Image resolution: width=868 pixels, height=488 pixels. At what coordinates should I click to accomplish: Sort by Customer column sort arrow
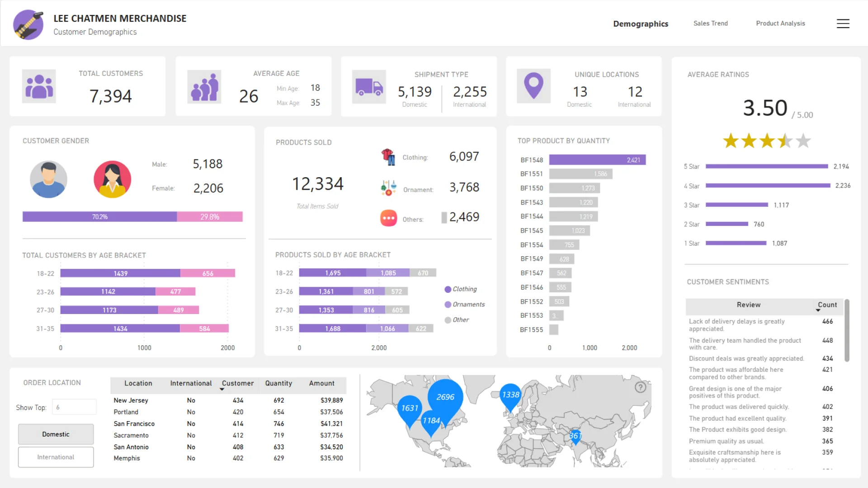pos(222,389)
